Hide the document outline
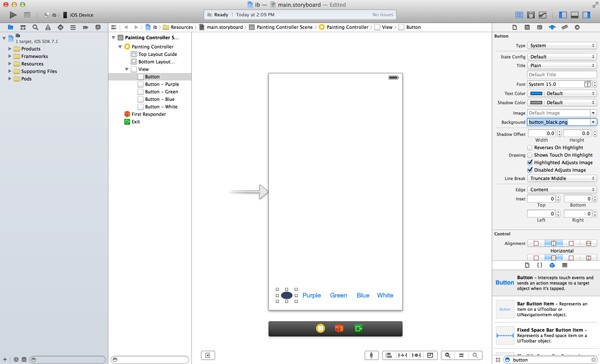The width and height of the screenshot is (600, 364). (208, 355)
